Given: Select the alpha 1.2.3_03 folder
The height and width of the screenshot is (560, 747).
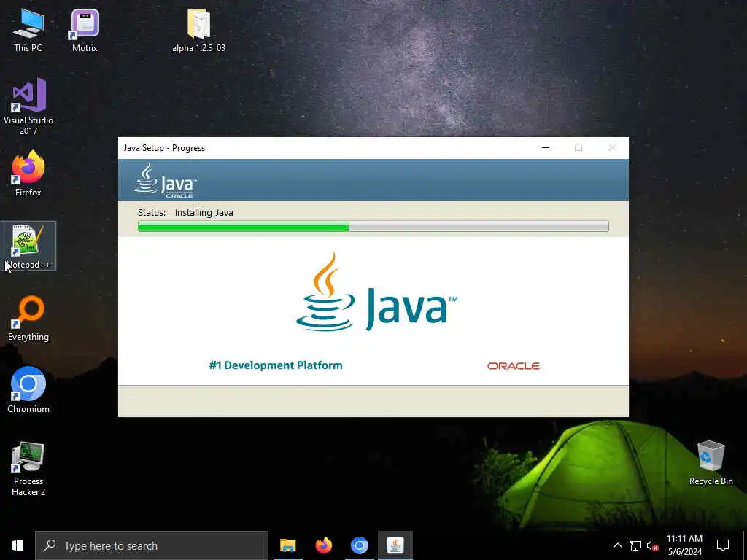Looking at the screenshot, I should [198, 31].
